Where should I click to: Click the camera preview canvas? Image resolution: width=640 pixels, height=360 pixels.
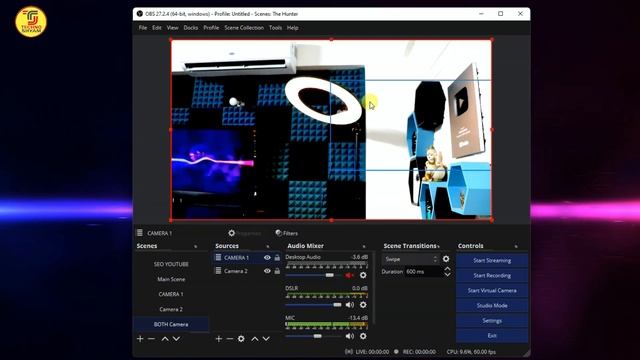[331, 130]
